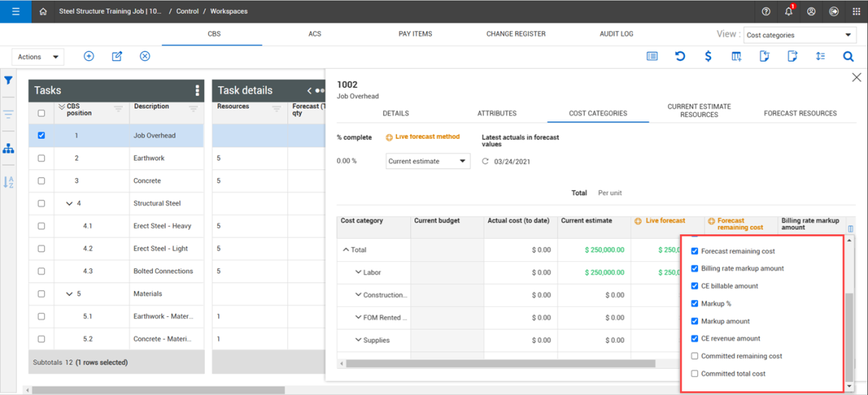Image resolution: width=868 pixels, height=395 pixels.
Task: Click the undo/refresh arrow icon
Action: (x=680, y=56)
